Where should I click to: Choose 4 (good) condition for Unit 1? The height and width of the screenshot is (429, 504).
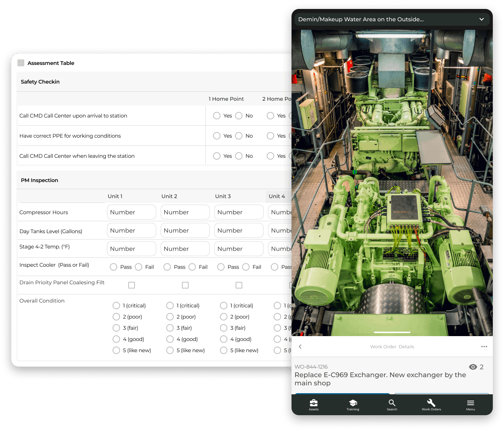click(x=116, y=339)
